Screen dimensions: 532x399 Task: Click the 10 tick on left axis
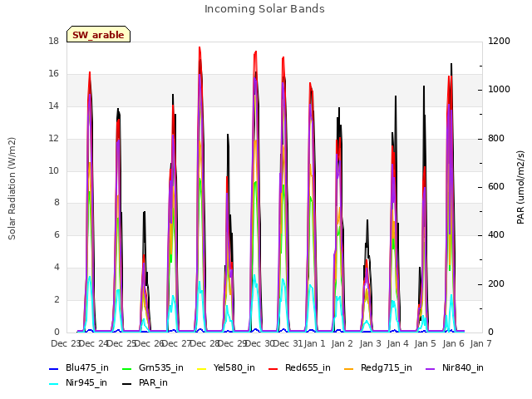(53, 170)
